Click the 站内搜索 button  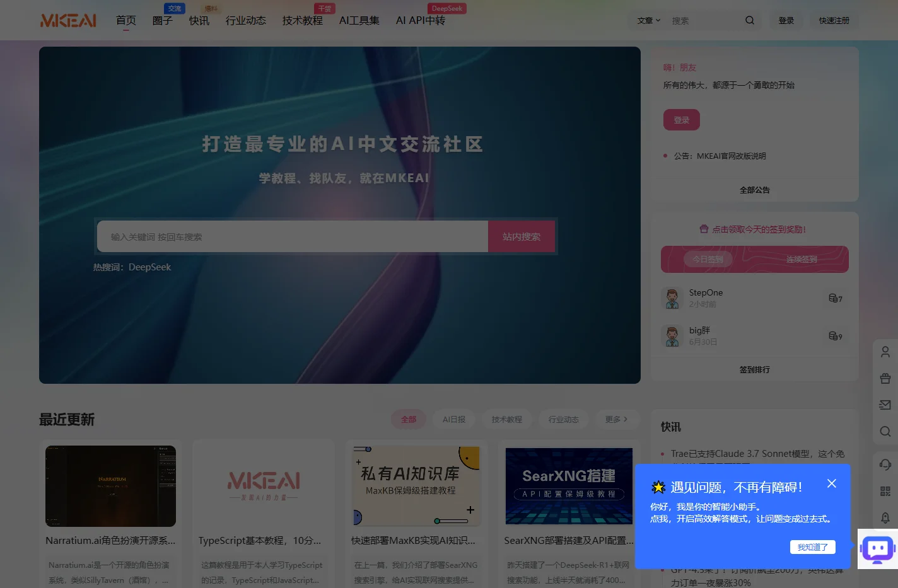tap(522, 236)
